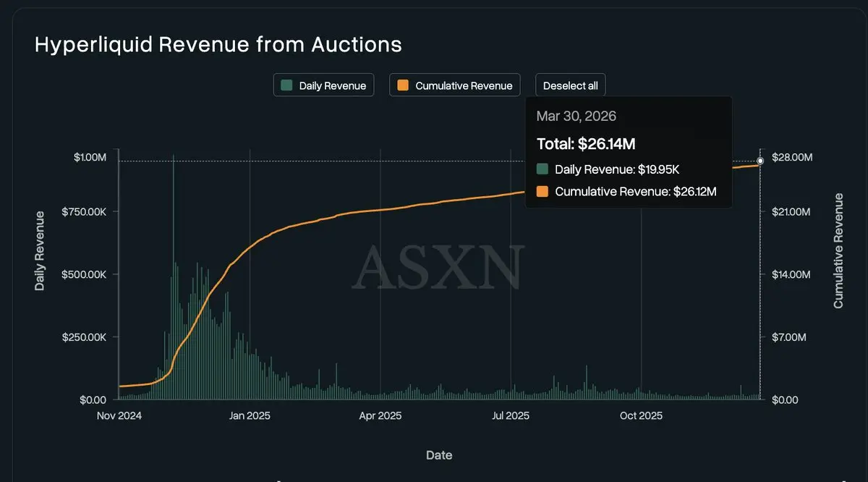
Task: Click the Jan 2025 x-axis label
Action: (249, 416)
